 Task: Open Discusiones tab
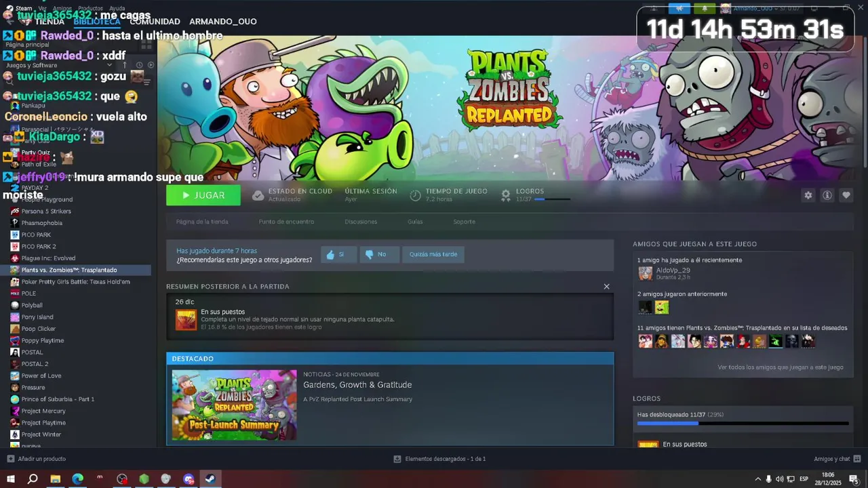tap(361, 222)
